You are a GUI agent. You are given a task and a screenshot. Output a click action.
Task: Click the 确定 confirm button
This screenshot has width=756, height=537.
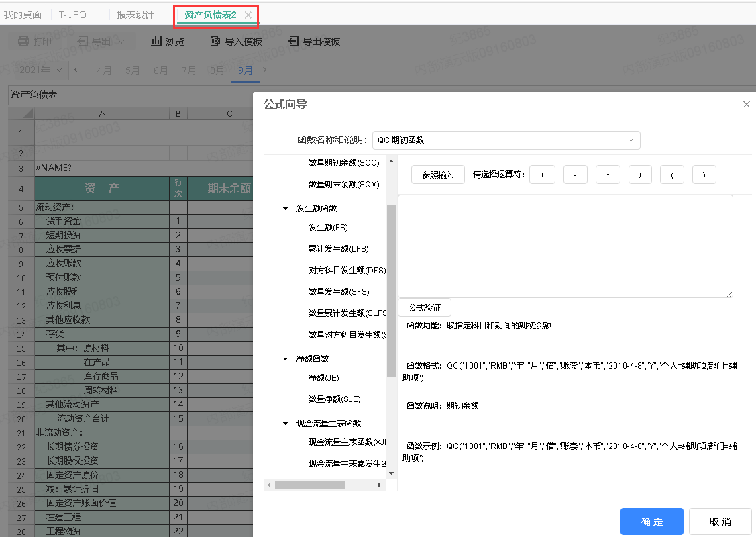652,522
